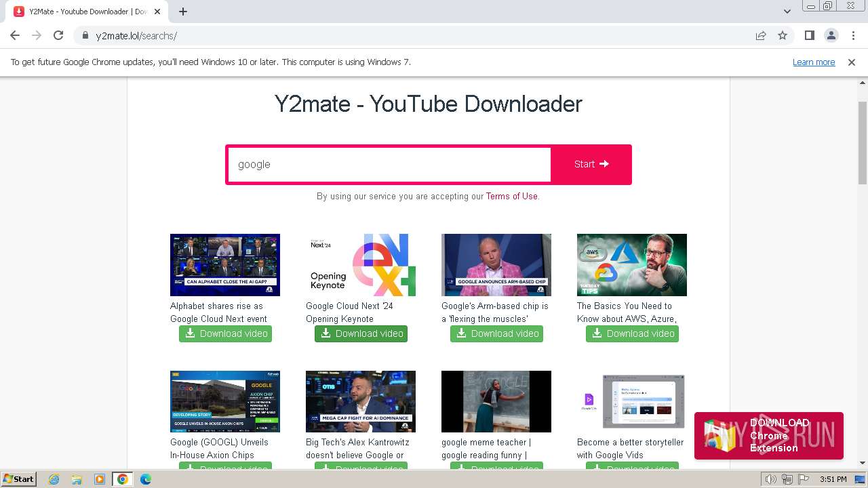Click the google meme teacher title text

pos(486,449)
